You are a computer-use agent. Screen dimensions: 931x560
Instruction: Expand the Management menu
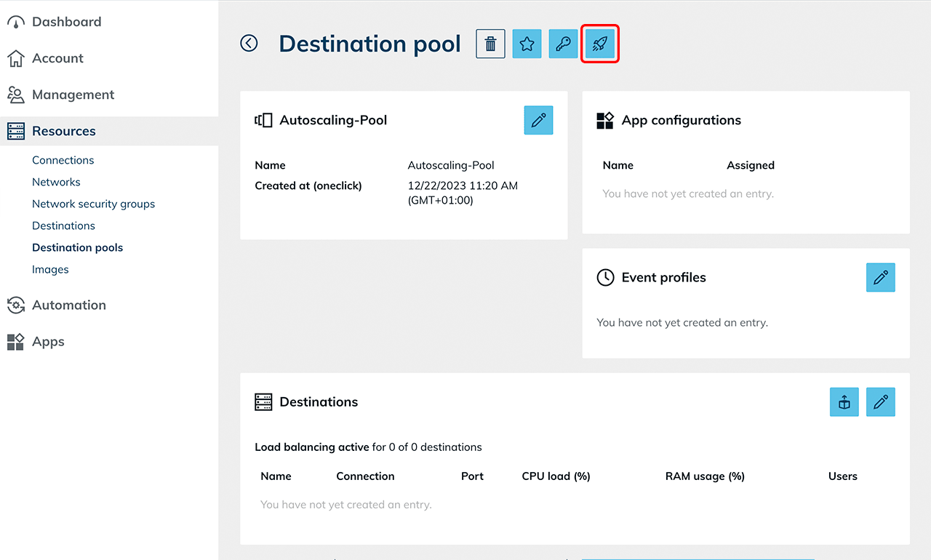(73, 95)
